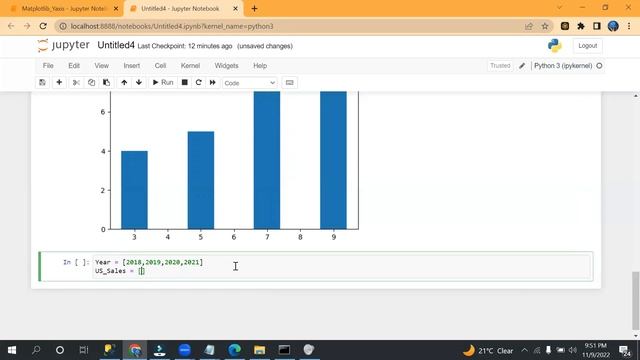
Task: Open the Help menu
Action: pyautogui.click(x=260, y=66)
